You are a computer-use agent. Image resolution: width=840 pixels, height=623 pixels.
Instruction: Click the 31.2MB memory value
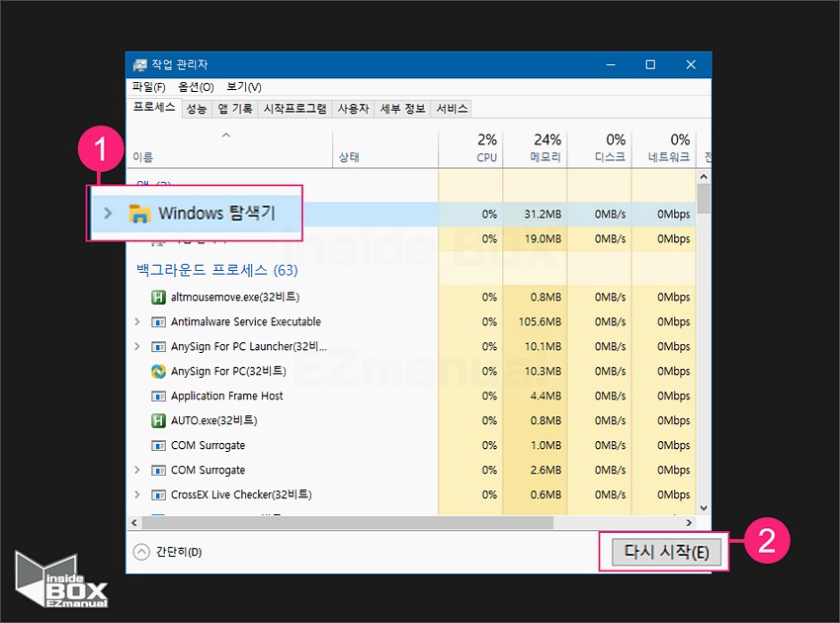point(543,214)
